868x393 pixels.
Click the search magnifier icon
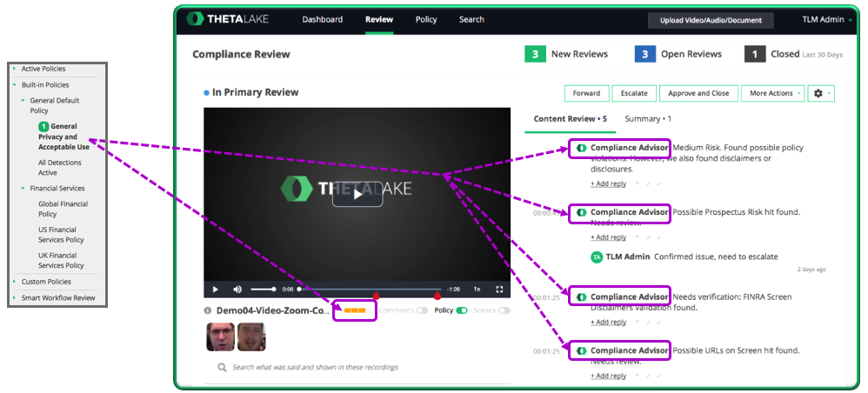tap(222, 367)
